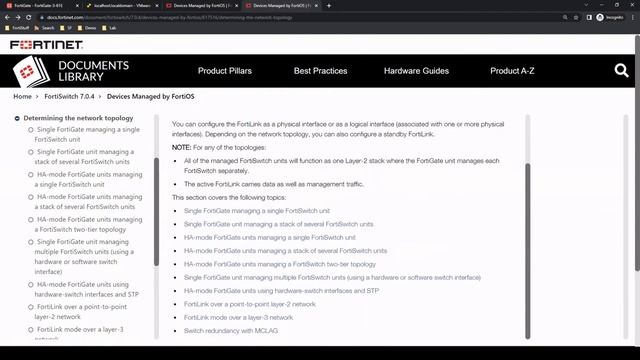Select sidebar item HA-mode units managing a stack
Viewport: 640px width, 360px height.
click(88, 202)
